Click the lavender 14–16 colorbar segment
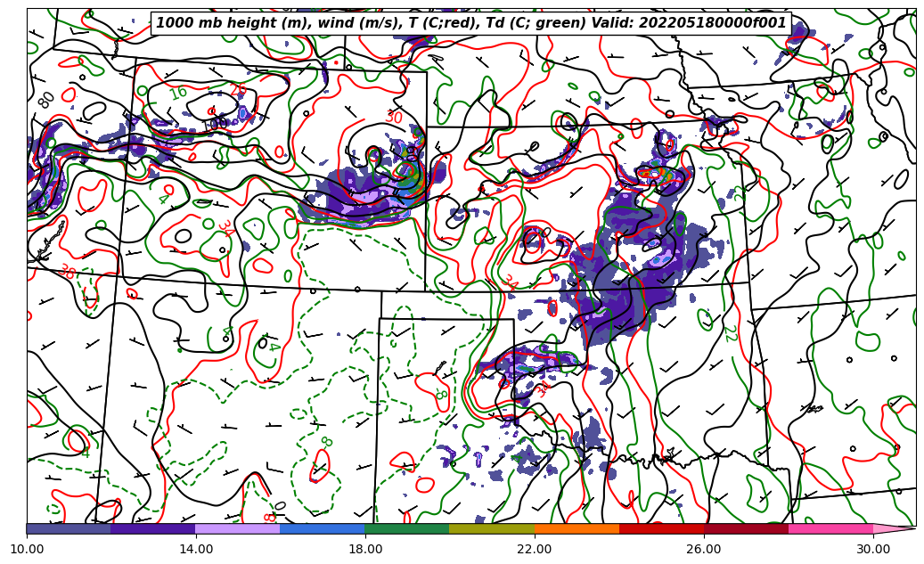Image resolution: width=924 pixels, height=564 pixels. coord(238,528)
